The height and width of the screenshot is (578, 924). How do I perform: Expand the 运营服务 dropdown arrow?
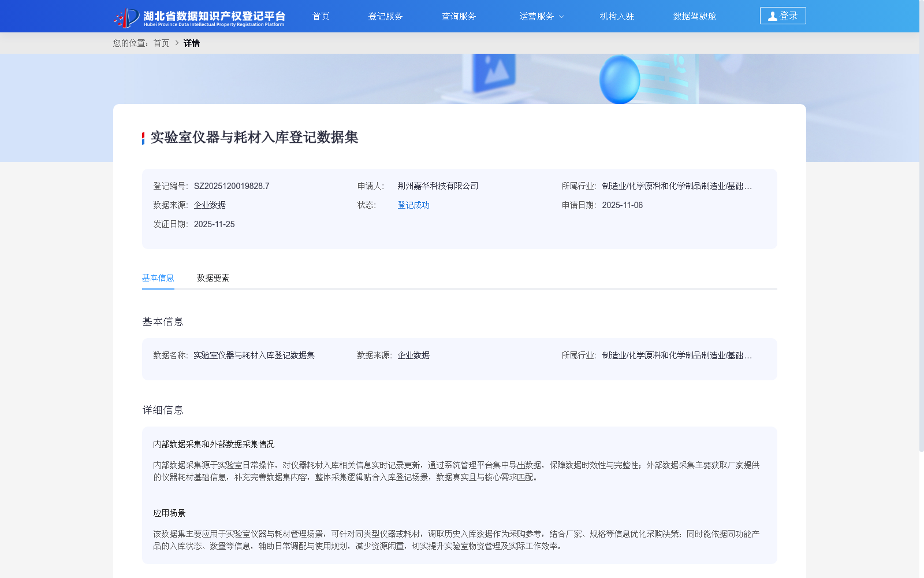point(561,17)
